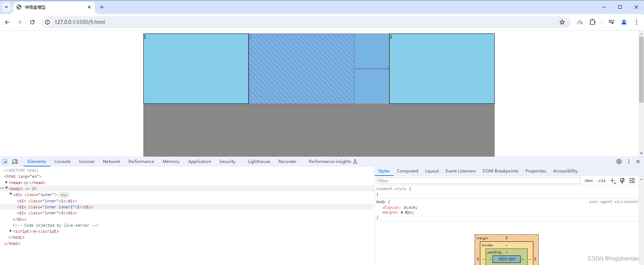Open the Security tab
644x265 pixels.
point(227,162)
